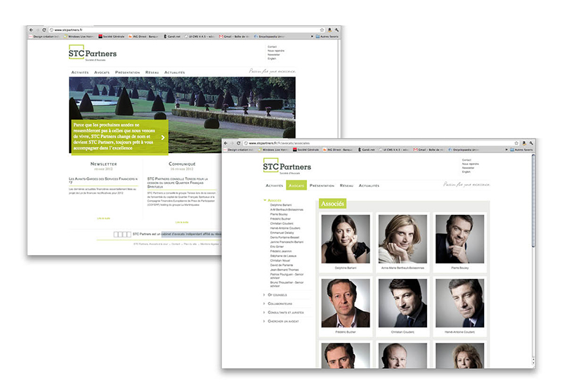Viewport: 562px width, 392px height.
Task: Show bookmark overflow arrow in front associates window
Action: (x=506, y=150)
